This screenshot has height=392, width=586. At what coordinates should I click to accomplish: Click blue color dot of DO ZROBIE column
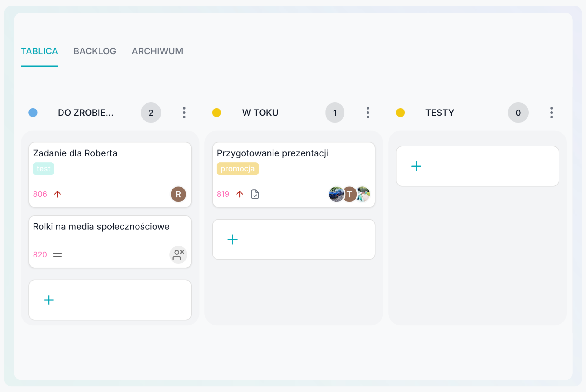tap(33, 113)
